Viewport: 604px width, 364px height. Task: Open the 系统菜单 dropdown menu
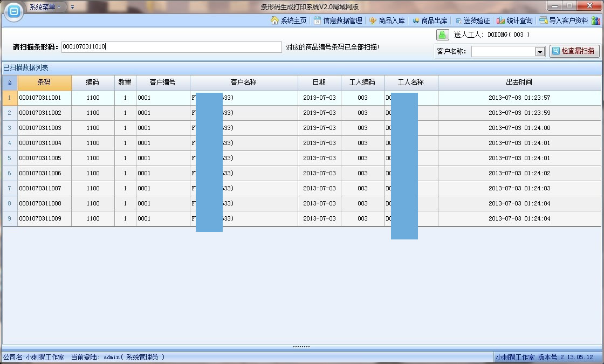45,7
